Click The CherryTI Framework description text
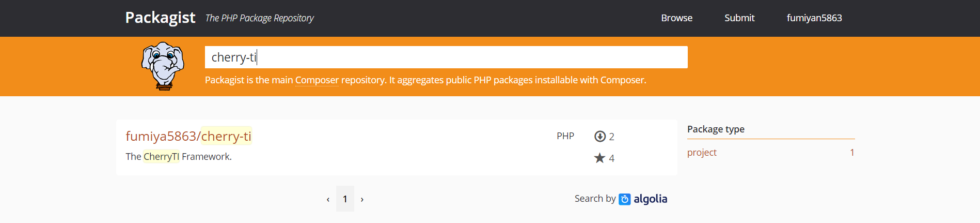Viewport: 980px width, 223px height. pyautogui.click(x=179, y=157)
